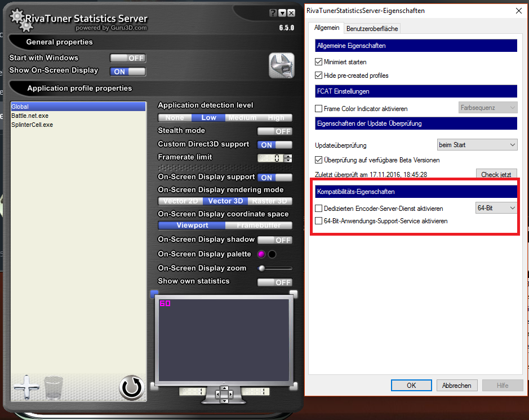
Task: Select the Battle.net.exe profile
Action: pyautogui.click(x=78, y=116)
